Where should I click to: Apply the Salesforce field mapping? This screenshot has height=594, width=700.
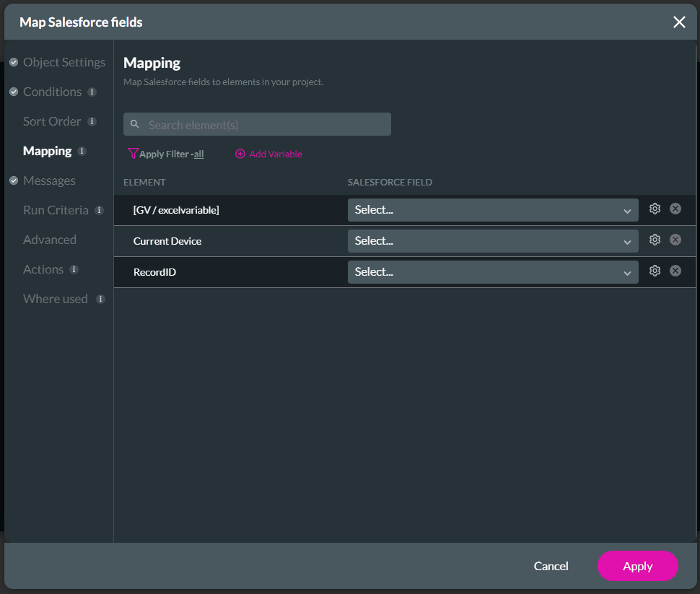click(x=637, y=566)
